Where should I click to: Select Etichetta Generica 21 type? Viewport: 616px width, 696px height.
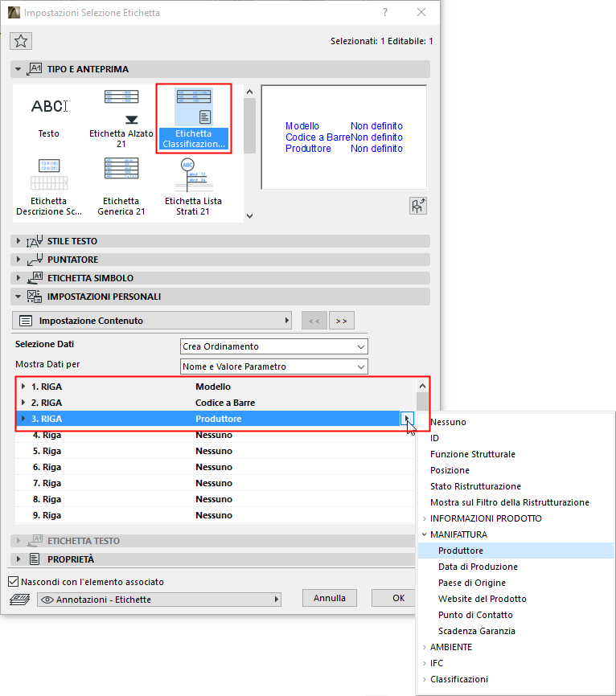click(121, 187)
